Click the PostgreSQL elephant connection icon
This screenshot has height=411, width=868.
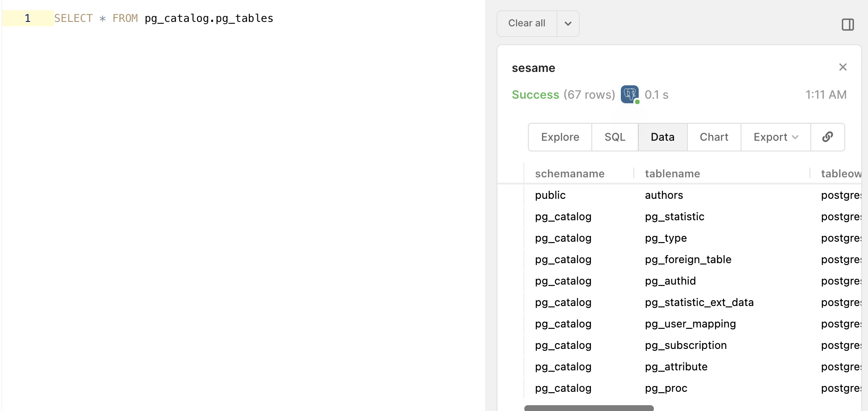(x=630, y=94)
